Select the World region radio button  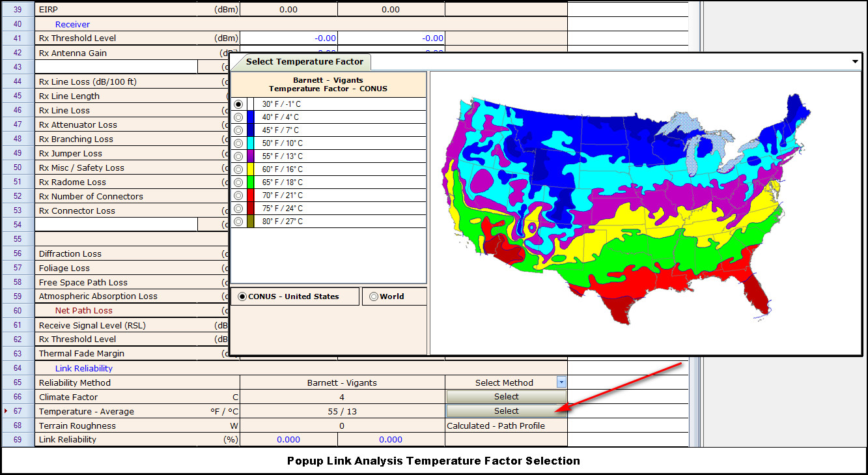tap(374, 296)
